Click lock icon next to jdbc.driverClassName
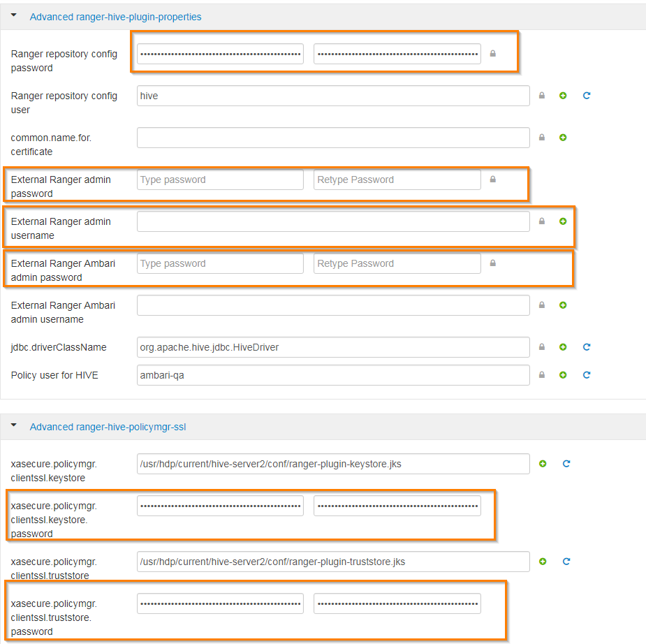 542,347
